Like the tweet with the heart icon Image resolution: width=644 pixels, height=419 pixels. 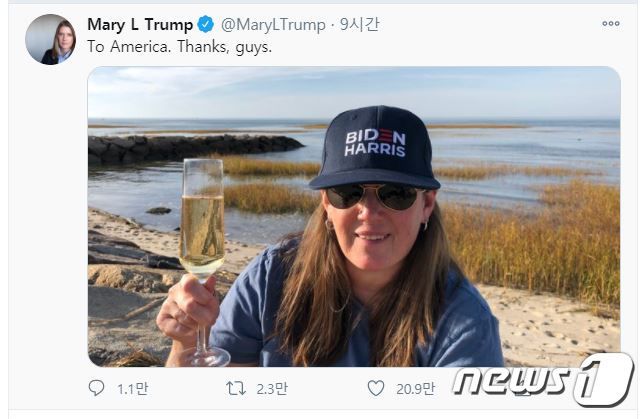click(x=376, y=387)
